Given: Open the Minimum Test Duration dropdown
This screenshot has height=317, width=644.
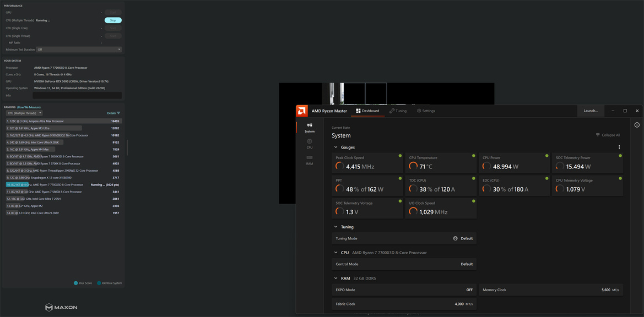Looking at the screenshot, I should (79, 49).
